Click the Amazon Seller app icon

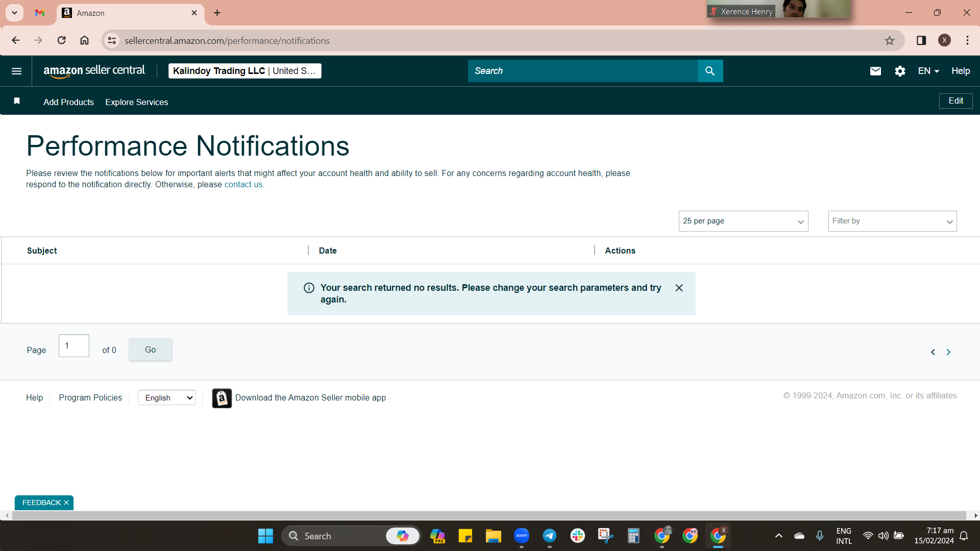[222, 398]
